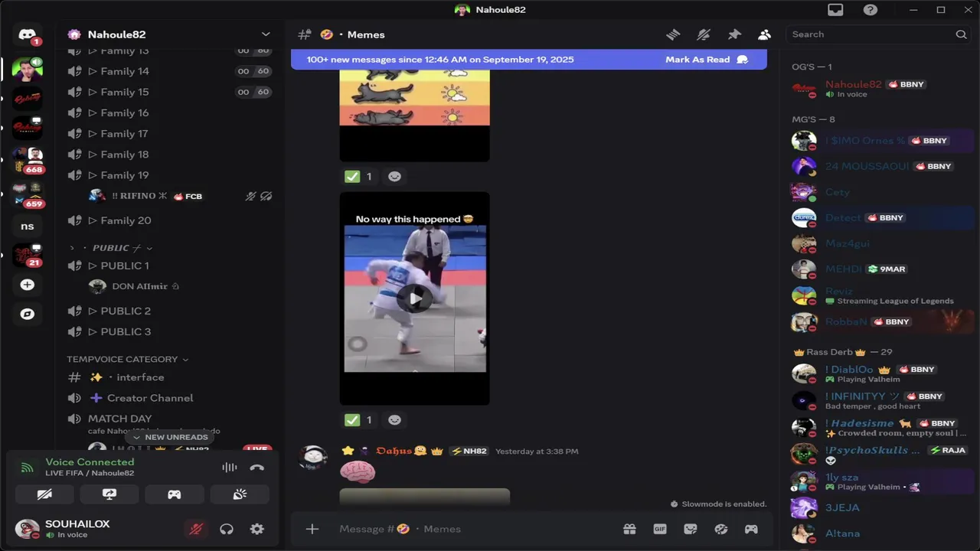The height and width of the screenshot is (551, 980).
Task: Expand Nahoule82 server dropdown menu
Action: pos(266,34)
